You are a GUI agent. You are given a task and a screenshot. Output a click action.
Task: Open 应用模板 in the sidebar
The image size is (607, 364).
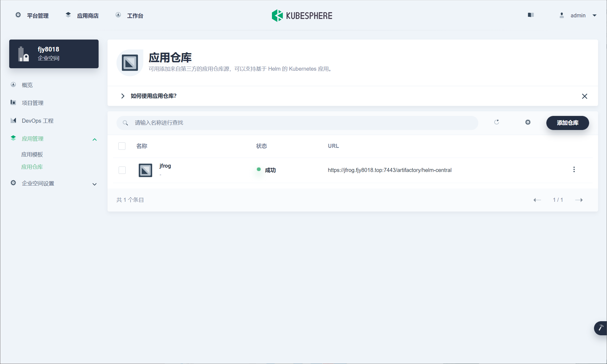32,154
